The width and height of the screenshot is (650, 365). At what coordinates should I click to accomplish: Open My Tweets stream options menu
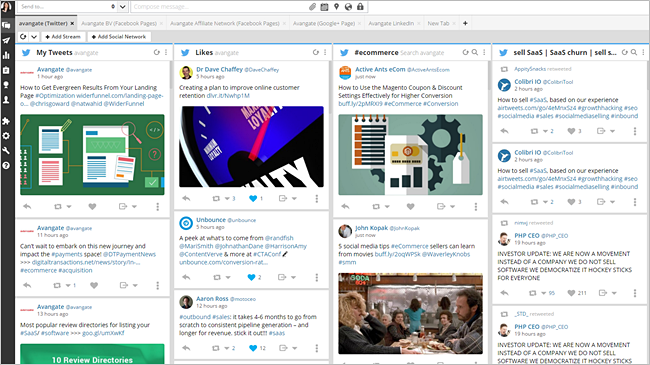pos(166,52)
